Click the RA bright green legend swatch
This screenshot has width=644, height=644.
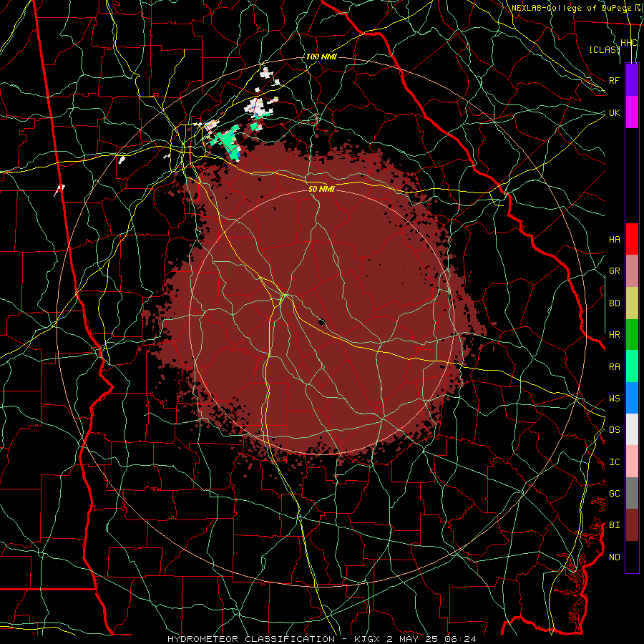(x=632, y=366)
